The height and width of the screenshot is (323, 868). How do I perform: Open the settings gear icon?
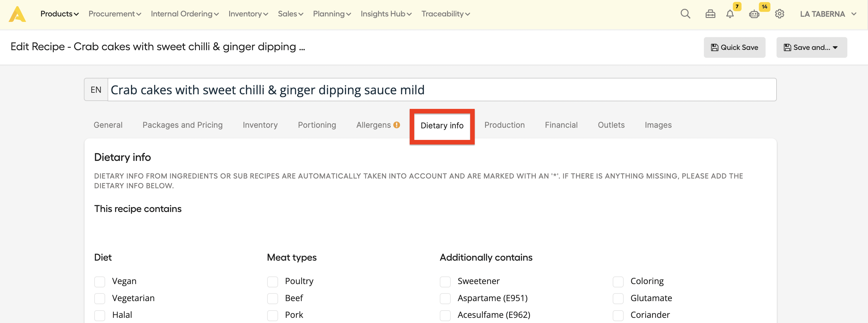coord(779,14)
